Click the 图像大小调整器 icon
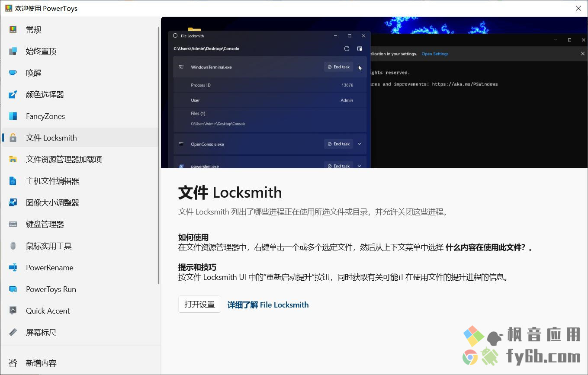The image size is (588, 375). pos(13,203)
